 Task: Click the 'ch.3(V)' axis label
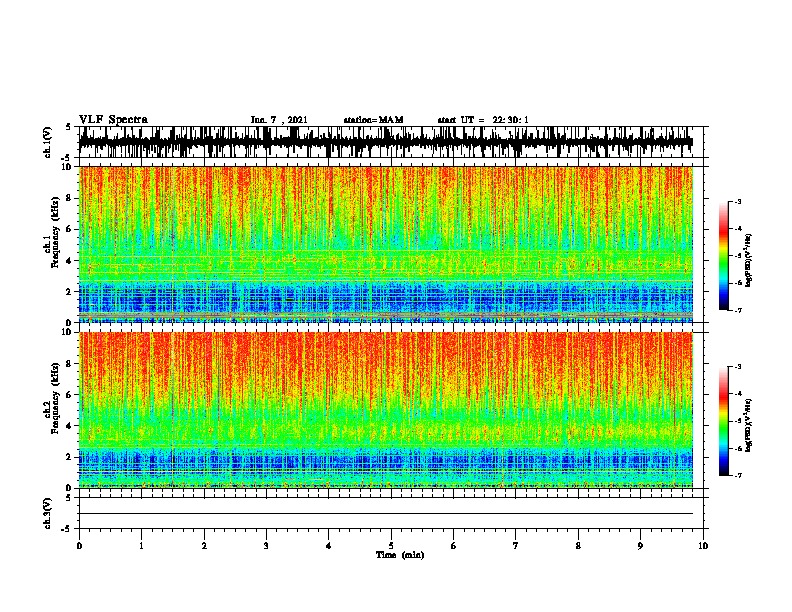48,514
